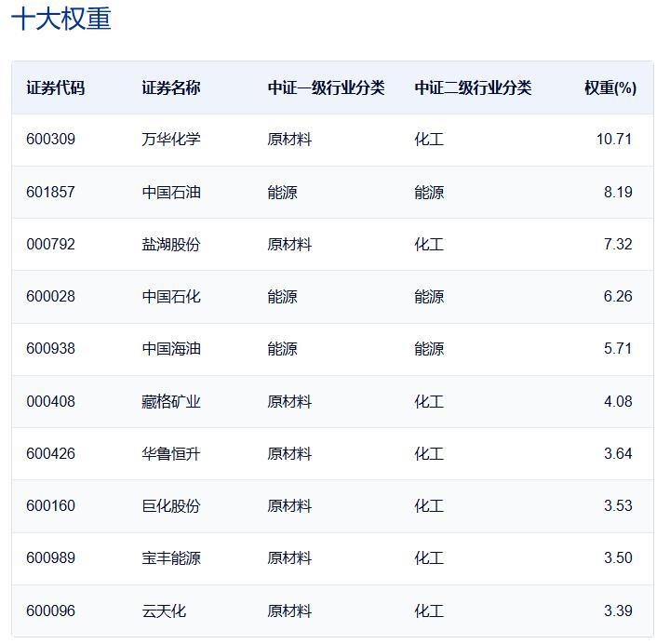
Task: Click the 证券代码 column header
Action: [56, 87]
